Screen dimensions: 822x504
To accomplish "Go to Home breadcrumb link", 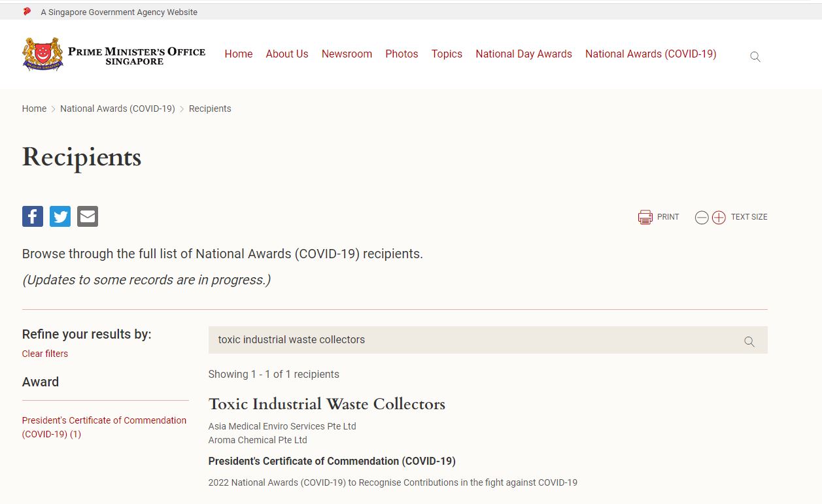I will pyautogui.click(x=34, y=109).
